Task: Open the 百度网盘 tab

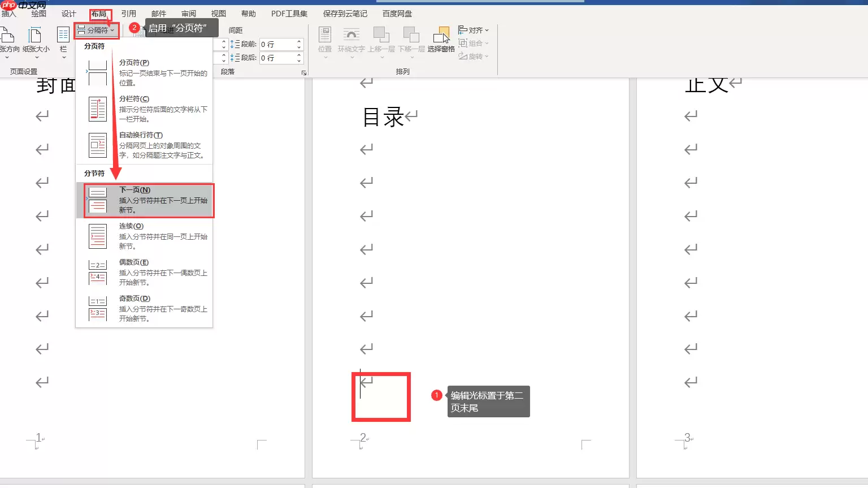Action: pyautogui.click(x=397, y=14)
